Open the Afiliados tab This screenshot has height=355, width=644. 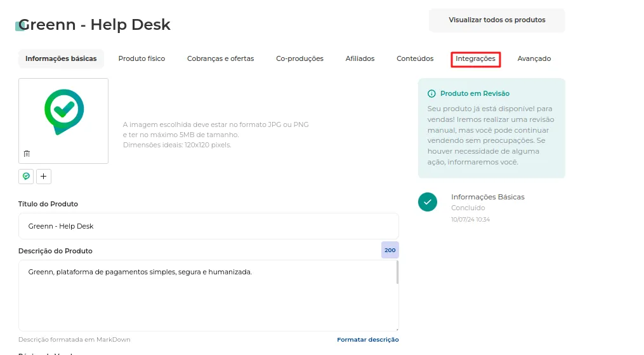[x=360, y=59]
